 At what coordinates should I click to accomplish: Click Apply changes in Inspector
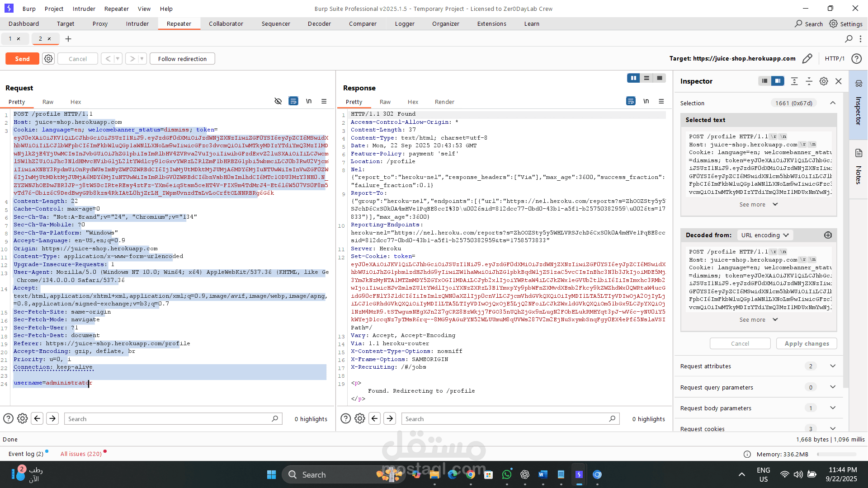(807, 343)
